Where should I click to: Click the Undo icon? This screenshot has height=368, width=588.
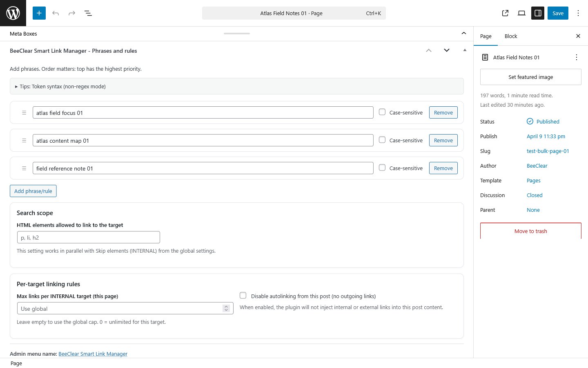pos(56,13)
